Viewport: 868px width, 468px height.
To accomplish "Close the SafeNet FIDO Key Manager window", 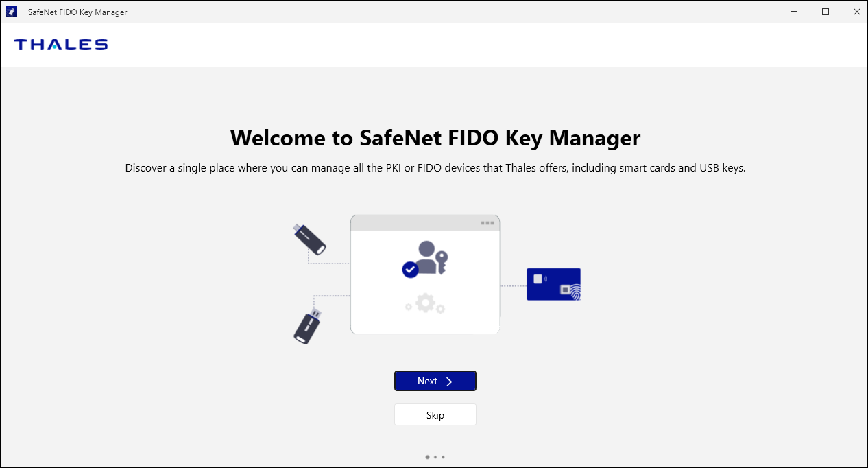I will pyautogui.click(x=856, y=12).
